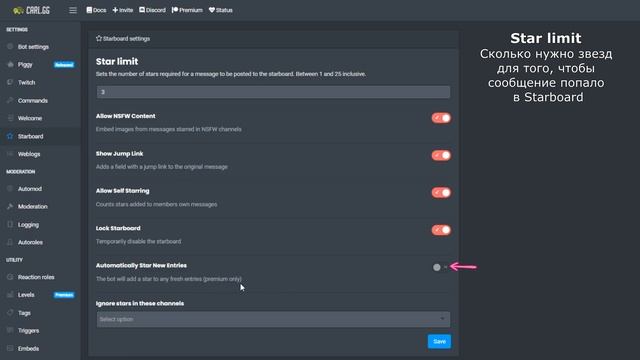Click the Premium badge next to Levels
The height and width of the screenshot is (360, 640).
point(64,295)
